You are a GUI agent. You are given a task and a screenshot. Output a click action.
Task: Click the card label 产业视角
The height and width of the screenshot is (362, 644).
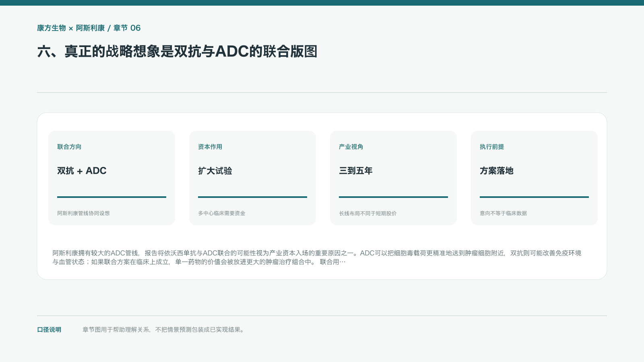point(351,147)
